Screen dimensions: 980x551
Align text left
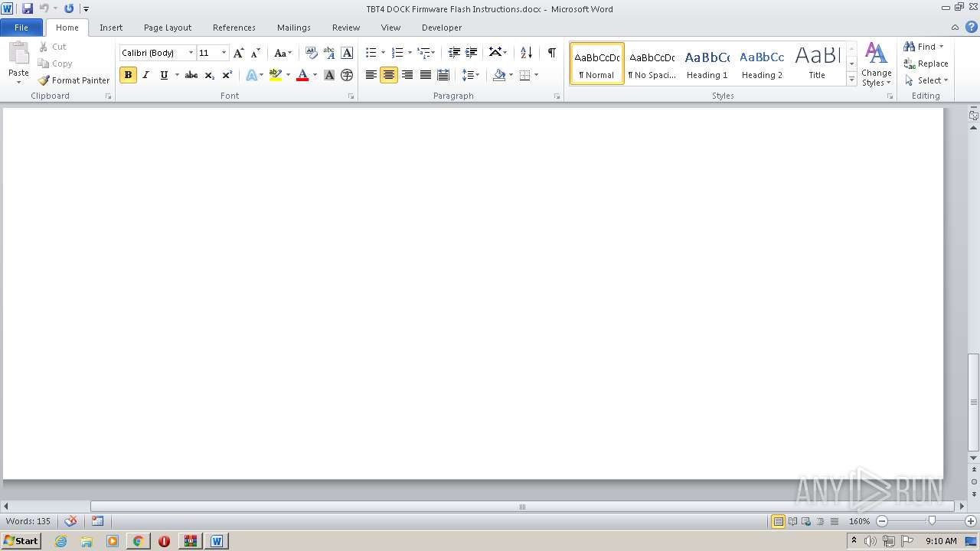(x=371, y=75)
